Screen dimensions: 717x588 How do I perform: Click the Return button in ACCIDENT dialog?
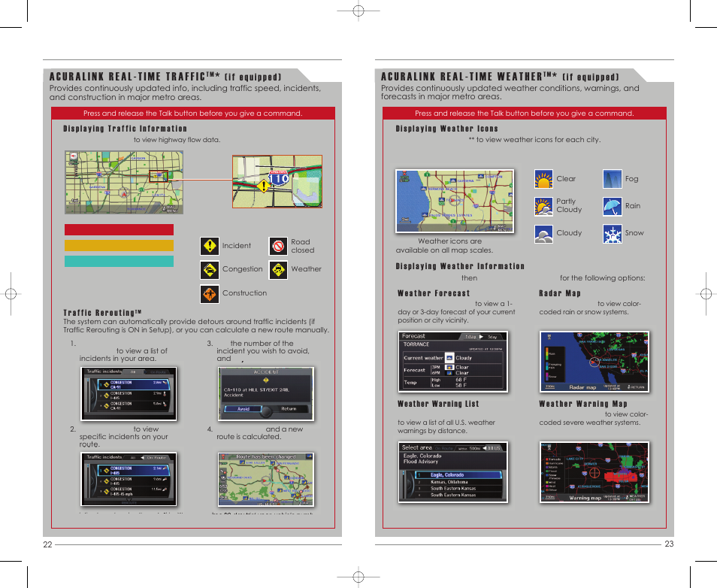289,409
